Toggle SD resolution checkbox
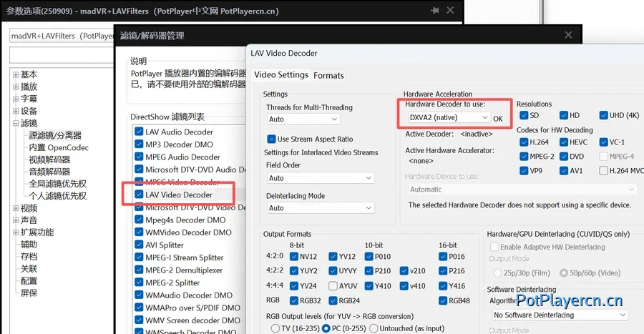Screen dimensions: 644x334 (524, 115)
